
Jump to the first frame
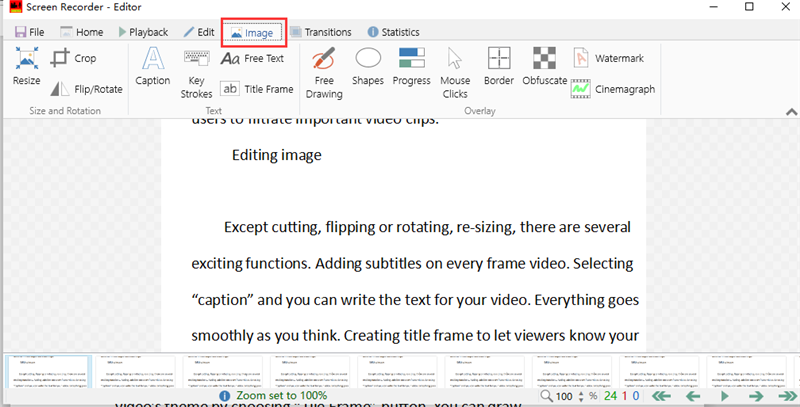click(x=661, y=396)
